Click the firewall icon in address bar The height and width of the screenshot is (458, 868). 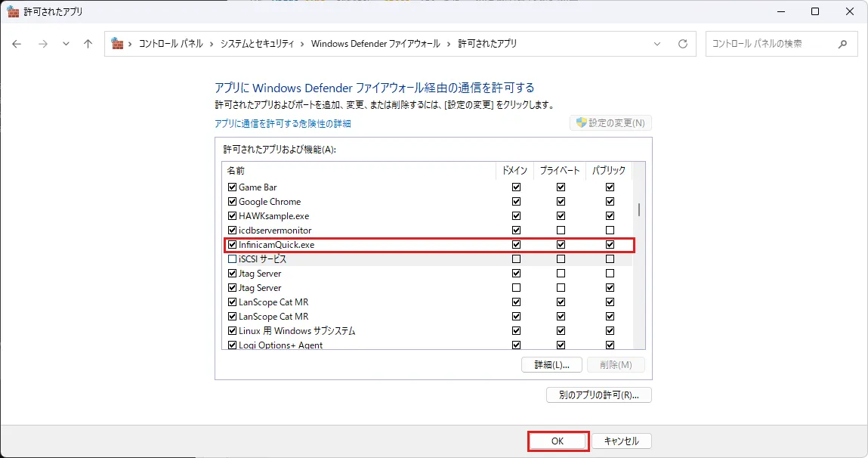coord(117,43)
